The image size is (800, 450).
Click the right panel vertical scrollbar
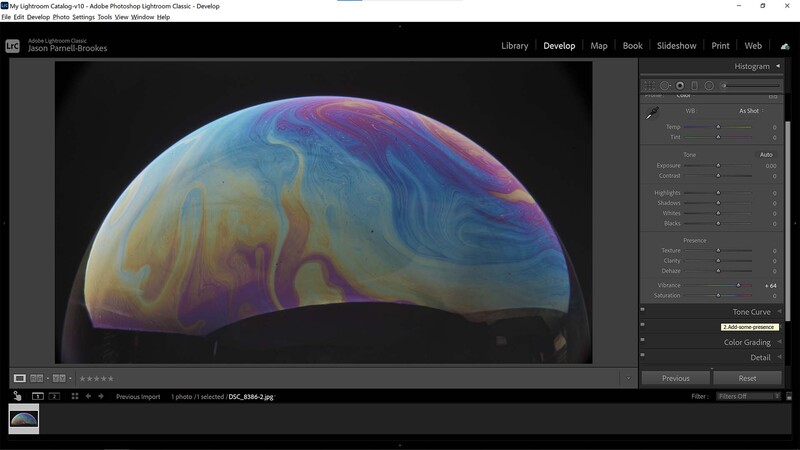tap(788, 220)
